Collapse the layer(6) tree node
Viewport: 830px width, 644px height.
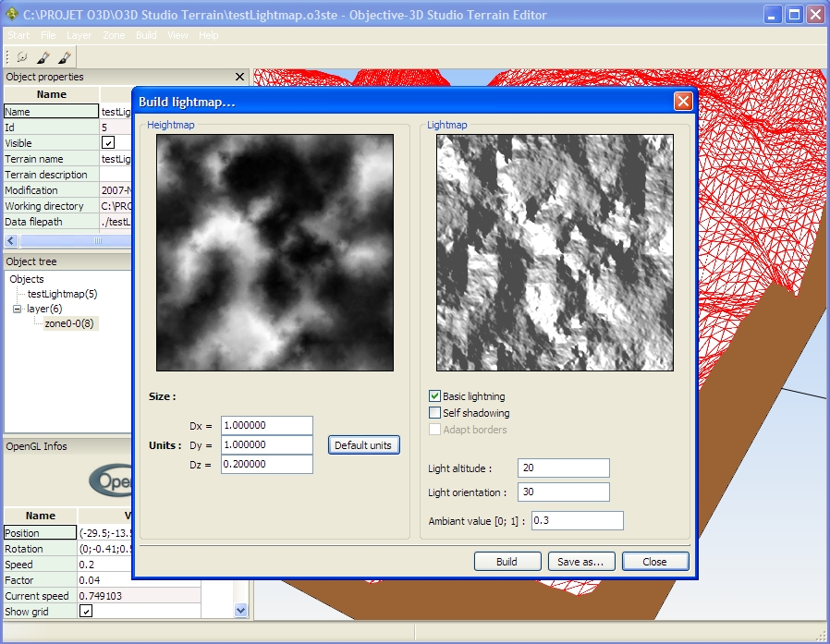pyautogui.click(x=17, y=309)
